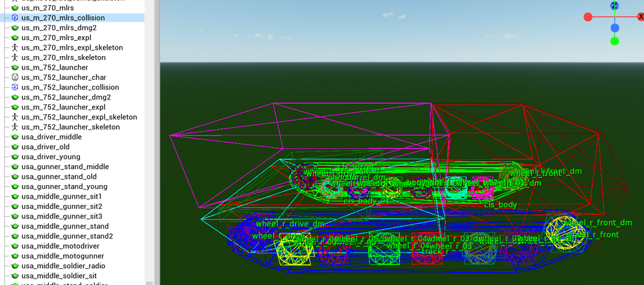This screenshot has width=644, height=285.
Task: Click the skeleton icon for us_m_752_launcher_expl_skeleton
Action: [x=15, y=117]
